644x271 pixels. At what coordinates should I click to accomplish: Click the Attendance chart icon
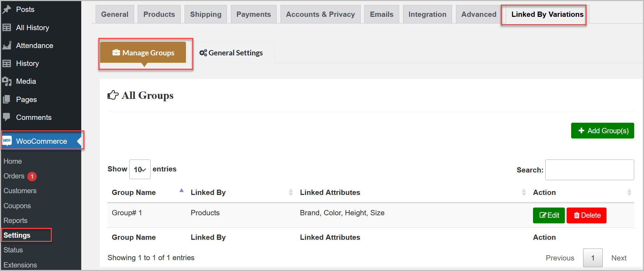coord(7,46)
